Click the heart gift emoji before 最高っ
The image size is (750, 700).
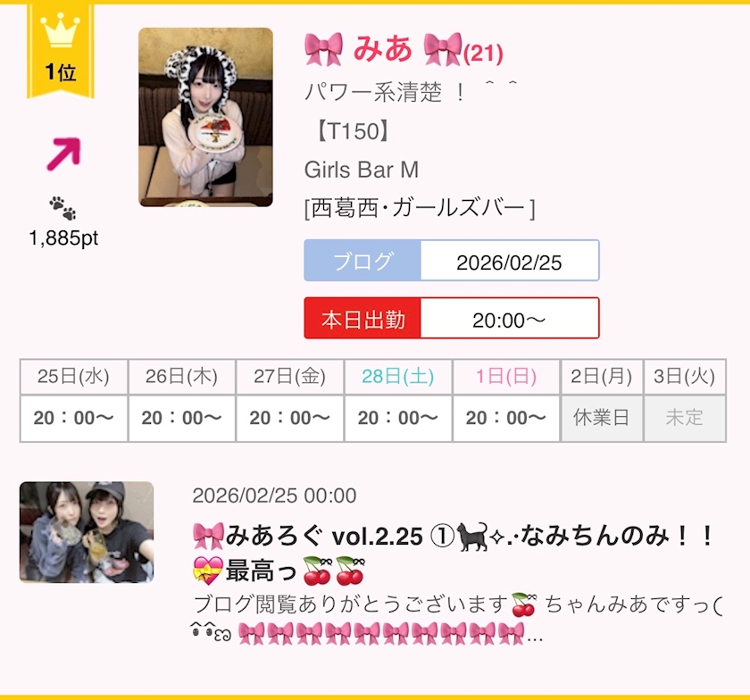point(208,571)
